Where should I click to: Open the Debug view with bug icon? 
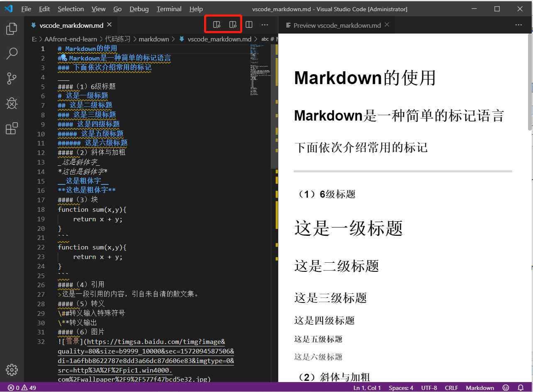tap(12, 103)
